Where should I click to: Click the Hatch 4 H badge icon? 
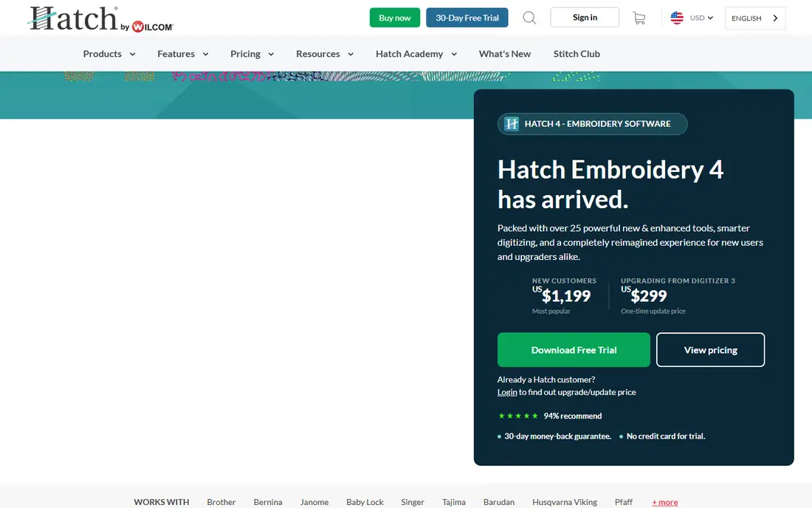click(x=512, y=124)
